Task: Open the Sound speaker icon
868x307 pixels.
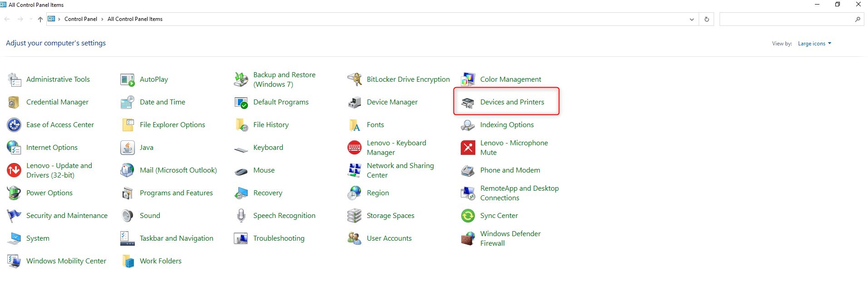Action: tap(128, 216)
